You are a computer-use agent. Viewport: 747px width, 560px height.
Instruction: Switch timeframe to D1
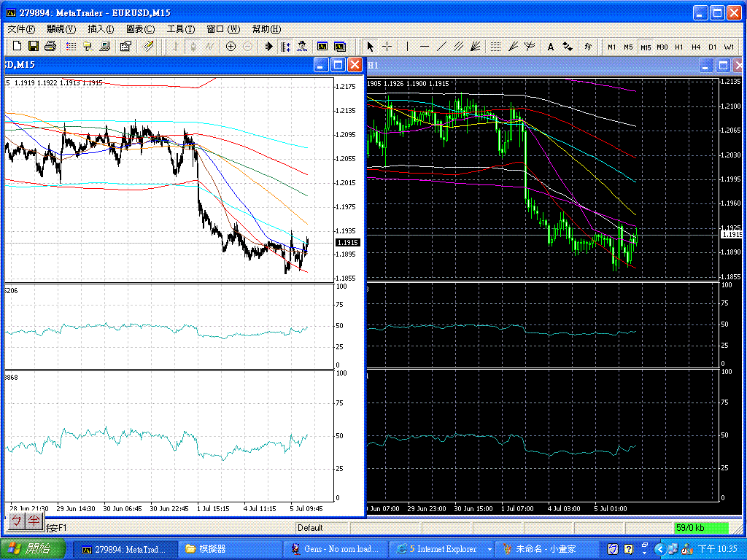(713, 47)
